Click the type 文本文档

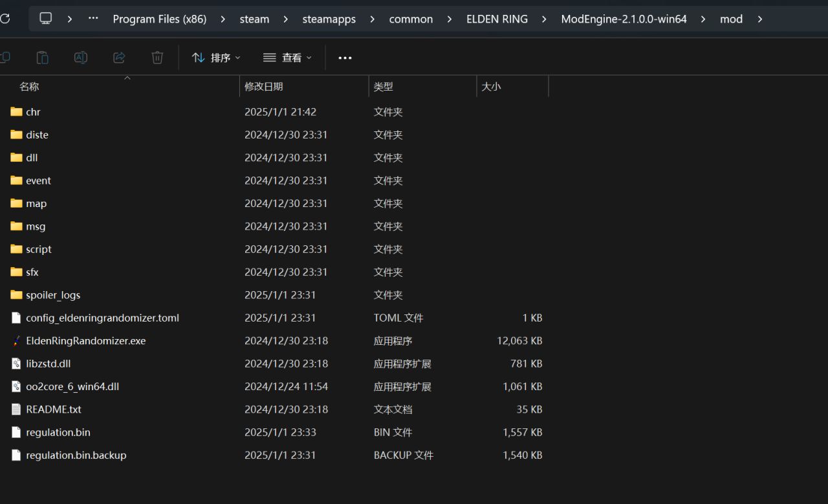393,410
